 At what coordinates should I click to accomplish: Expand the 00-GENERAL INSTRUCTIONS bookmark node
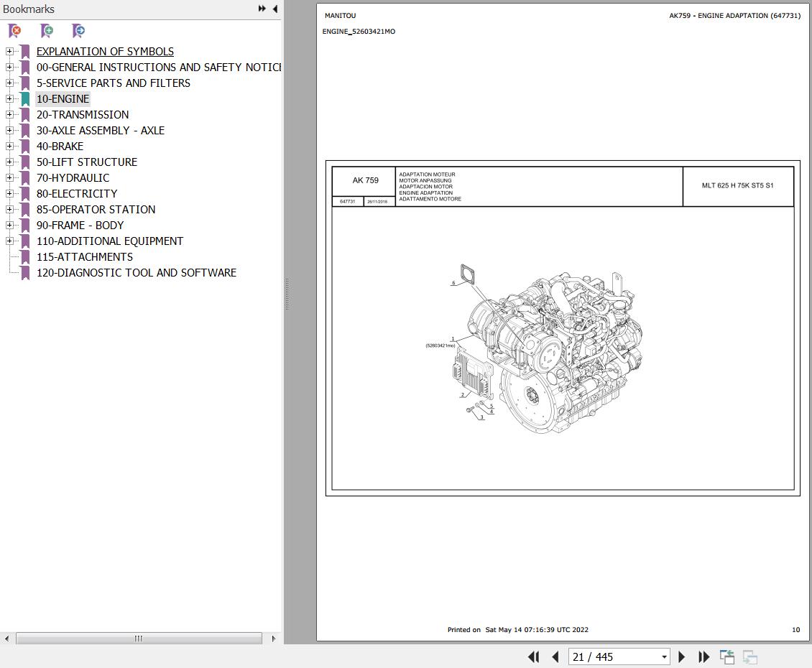(9, 68)
